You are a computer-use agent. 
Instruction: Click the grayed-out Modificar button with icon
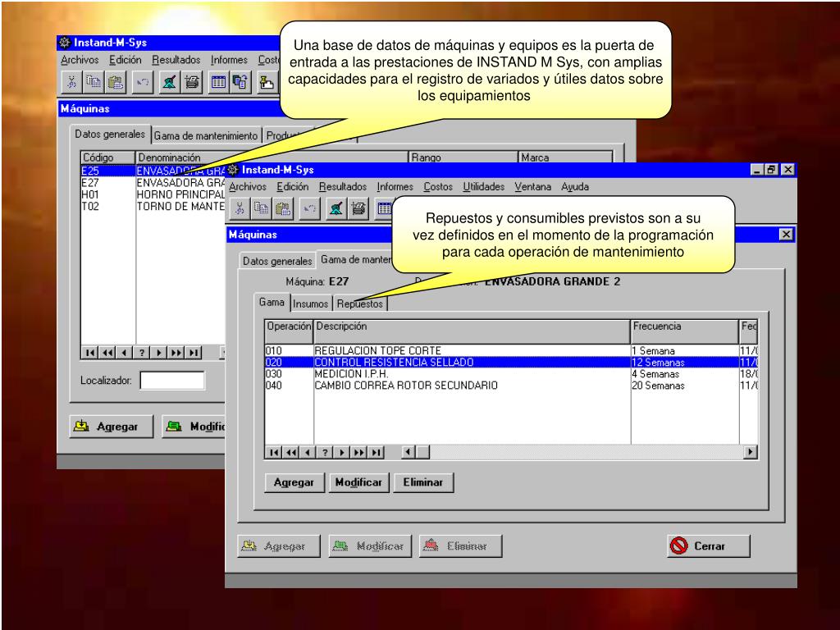[370, 546]
